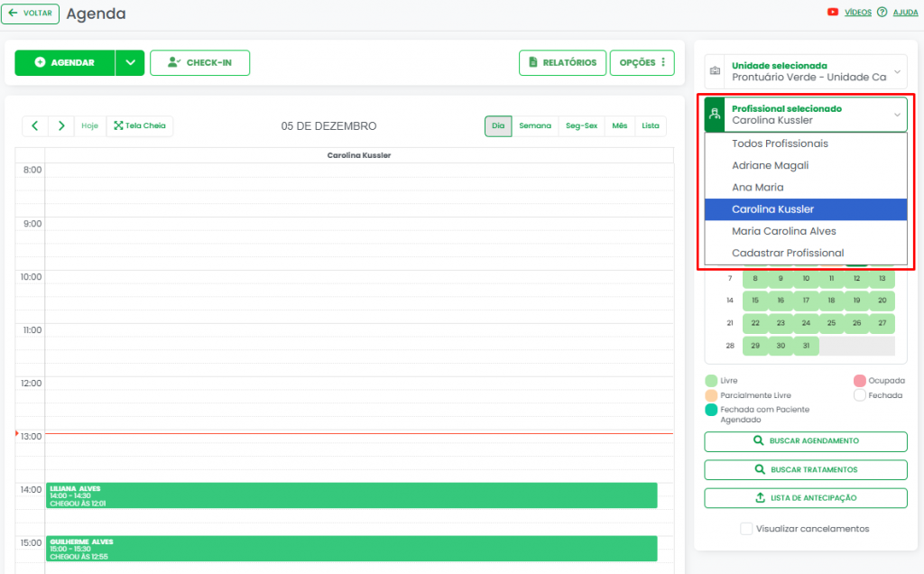
Task: Open Lista de Antecipação button
Action: pyautogui.click(x=805, y=498)
